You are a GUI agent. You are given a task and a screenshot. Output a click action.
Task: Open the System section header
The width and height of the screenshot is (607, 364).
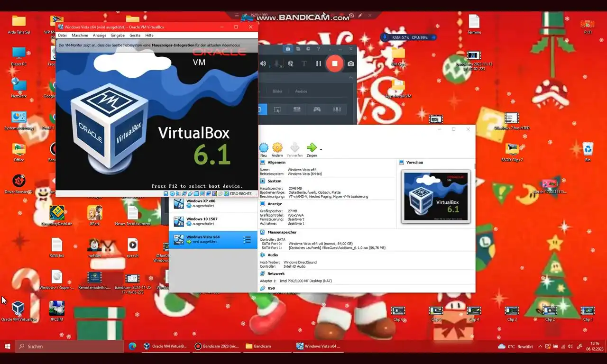[x=274, y=181]
